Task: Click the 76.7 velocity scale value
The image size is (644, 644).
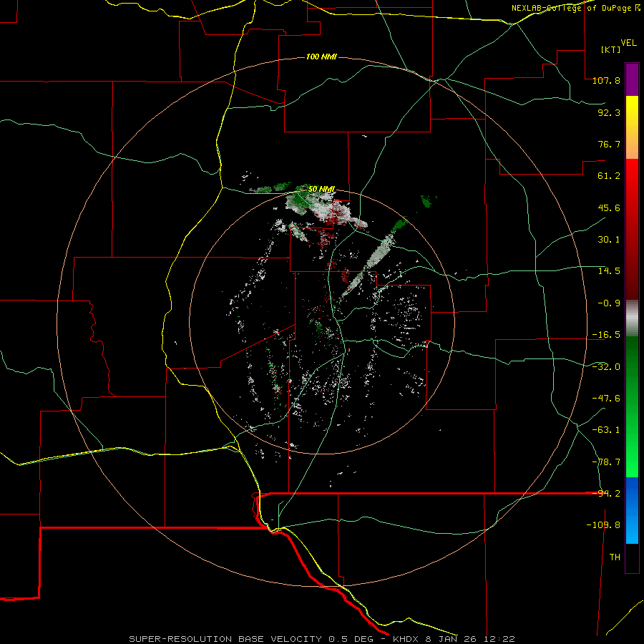Action: [609, 144]
